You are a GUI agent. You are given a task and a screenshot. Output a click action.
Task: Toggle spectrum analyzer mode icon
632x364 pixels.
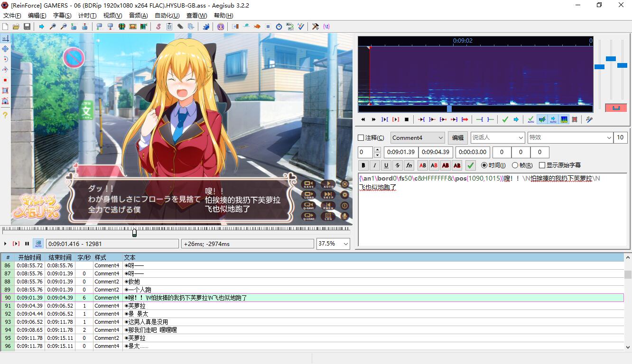(x=564, y=119)
